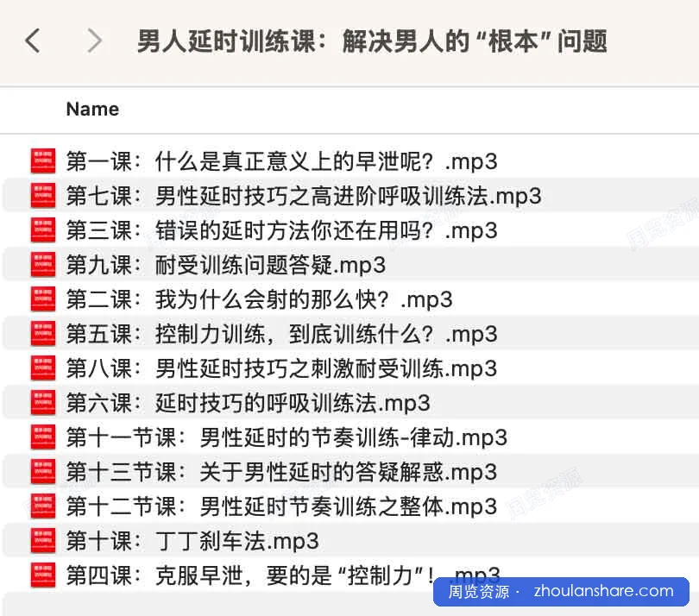Image resolution: width=699 pixels, height=616 pixels.
Task: Select file 第九课：耐受训练问题答疑.mp3
Action: (226, 265)
